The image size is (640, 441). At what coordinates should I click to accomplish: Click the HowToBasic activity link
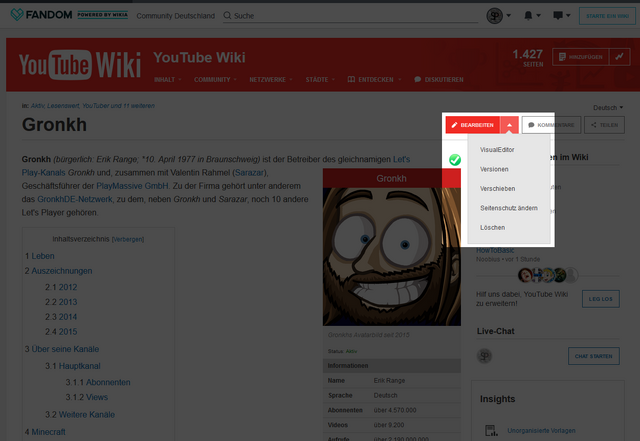tap(495, 250)
